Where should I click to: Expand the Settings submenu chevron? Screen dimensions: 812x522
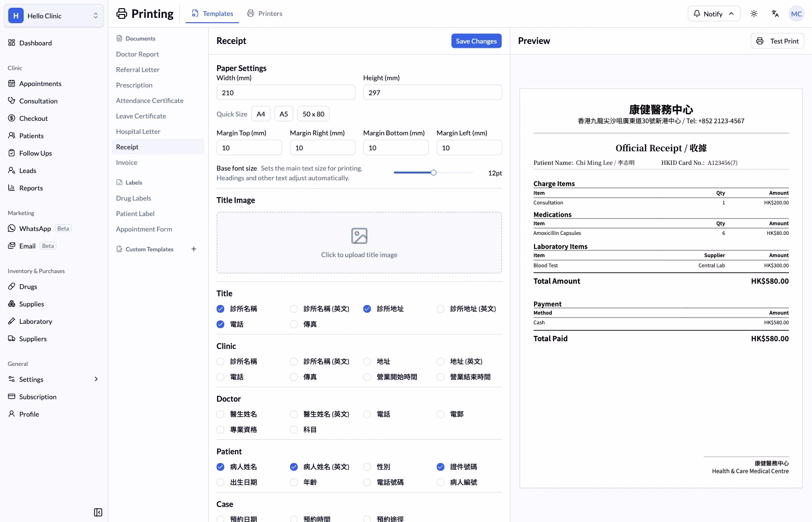pos(96,379)
